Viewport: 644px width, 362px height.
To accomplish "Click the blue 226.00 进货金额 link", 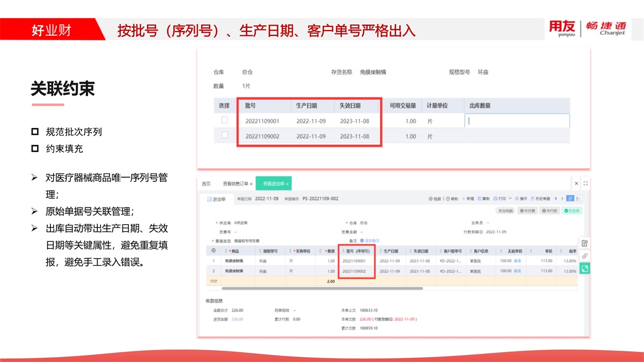I will coord(237,319).
